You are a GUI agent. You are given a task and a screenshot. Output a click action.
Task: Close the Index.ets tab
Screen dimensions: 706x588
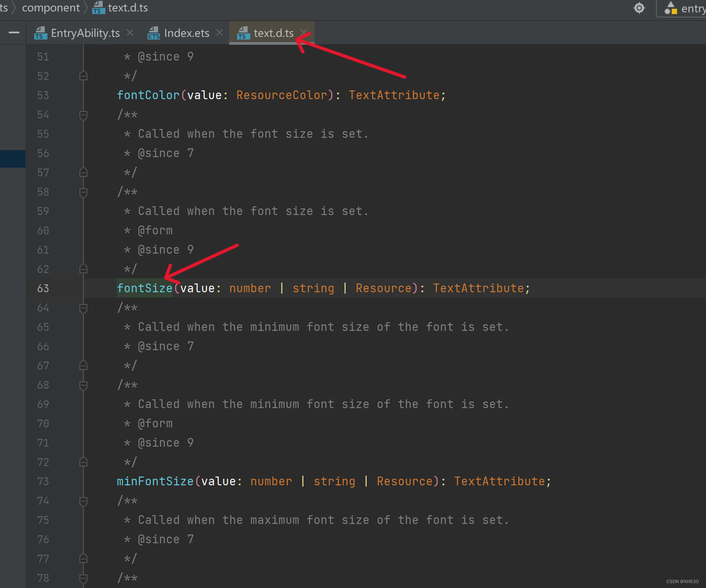pos(220,33)
